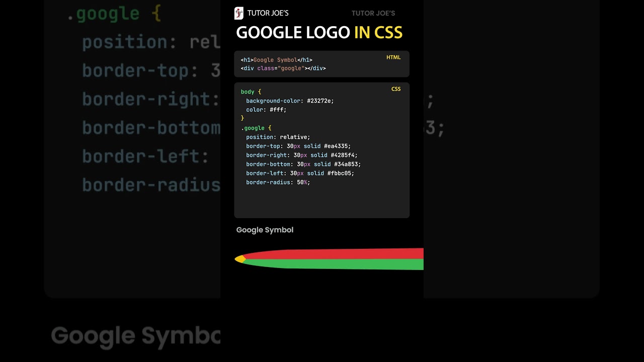Click the color: #fff line

(x=266, y=110)
